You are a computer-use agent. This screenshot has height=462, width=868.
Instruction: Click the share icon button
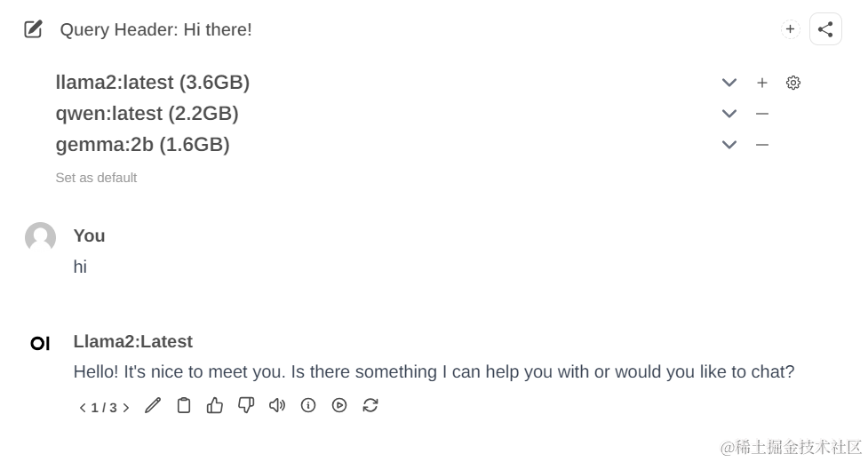[x=825, y=29]
